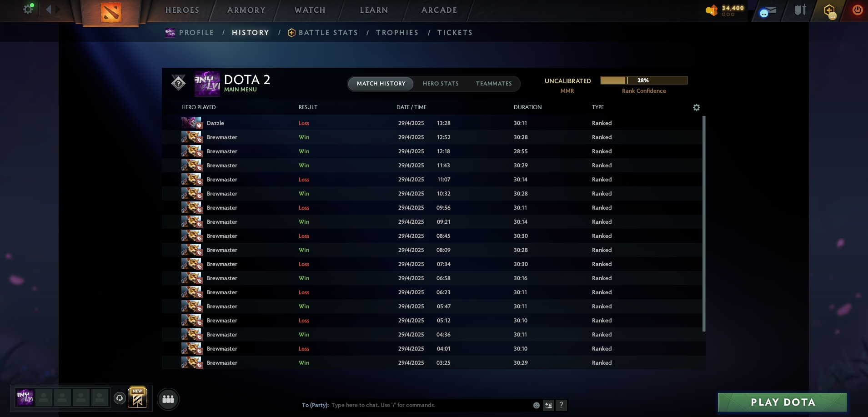Open the Brewmaster match at 09:21

pyautogui.click(x=432, y=222)
